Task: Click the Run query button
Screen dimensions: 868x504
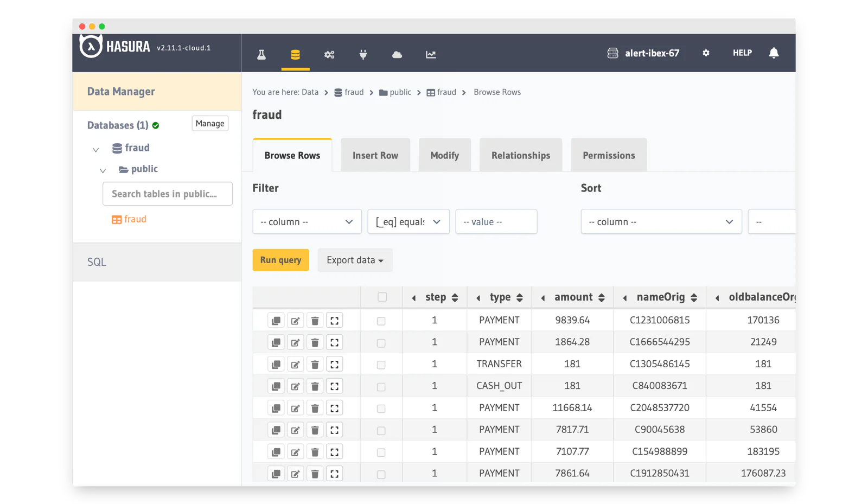Action: coord(280,260)
